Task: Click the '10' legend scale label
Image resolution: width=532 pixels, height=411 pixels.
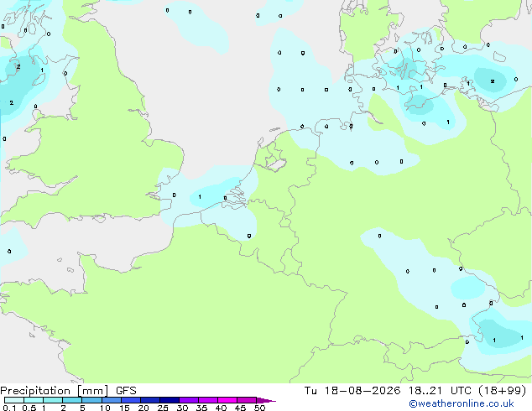Action: click(105, 408)
